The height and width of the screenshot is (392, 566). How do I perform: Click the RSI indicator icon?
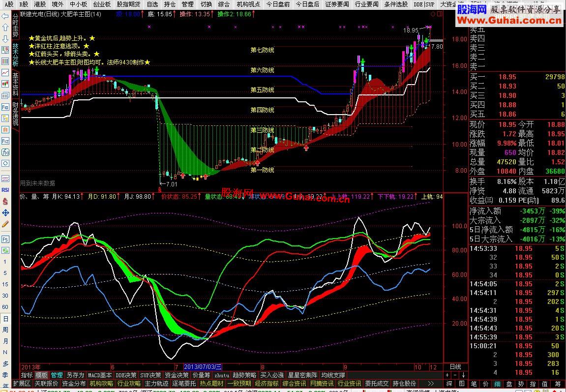[5, 190]
